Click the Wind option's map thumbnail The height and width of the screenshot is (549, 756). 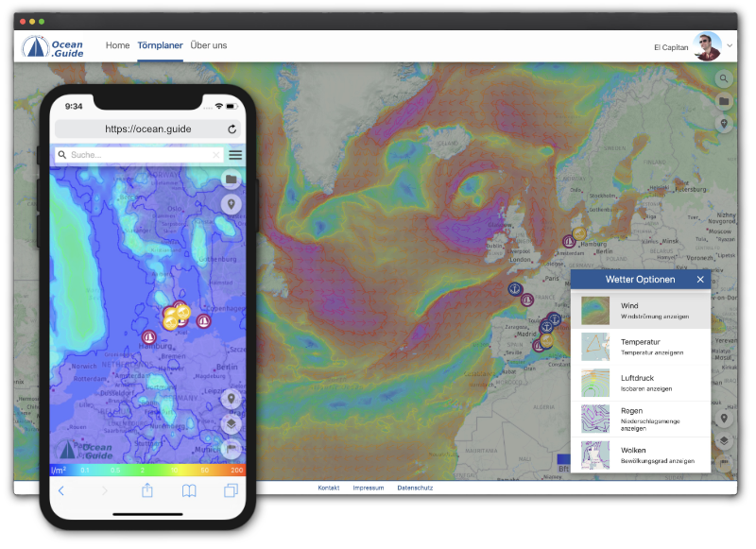coord(595,311)
